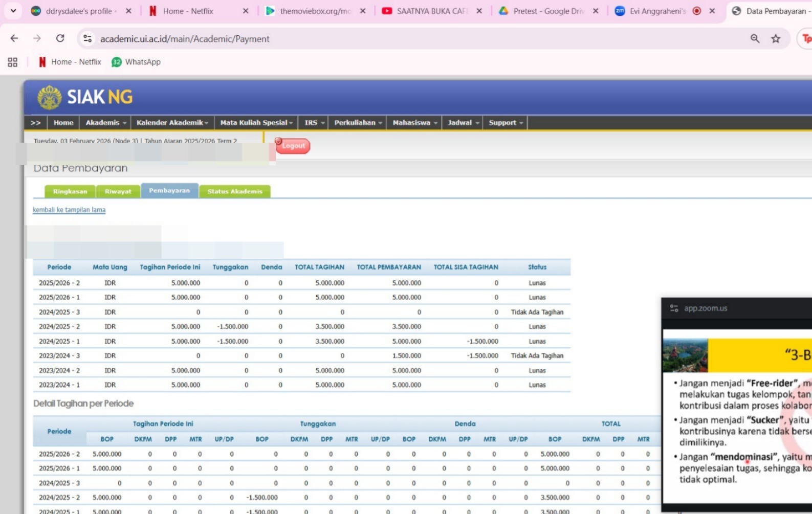Image resolution: width=812 pixels, height=514 pixels.
Task: Open the site information icon in address bar
Action: (87, 38)
